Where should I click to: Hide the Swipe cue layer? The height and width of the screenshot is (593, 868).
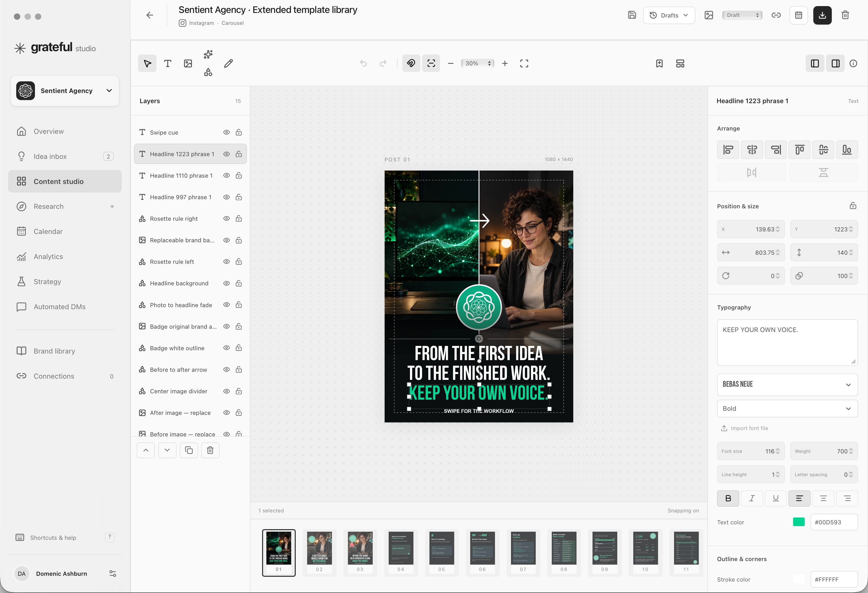click(x=226, y=132)
